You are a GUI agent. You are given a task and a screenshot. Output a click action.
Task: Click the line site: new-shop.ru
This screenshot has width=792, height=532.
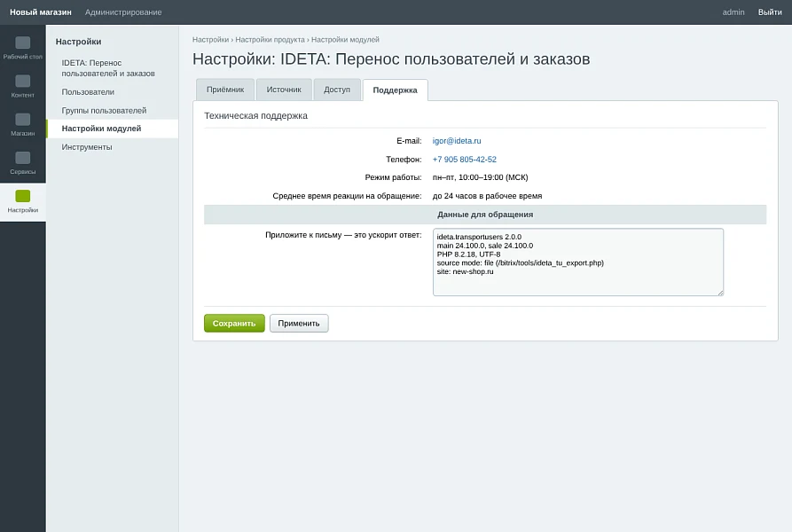click(466, 271)
